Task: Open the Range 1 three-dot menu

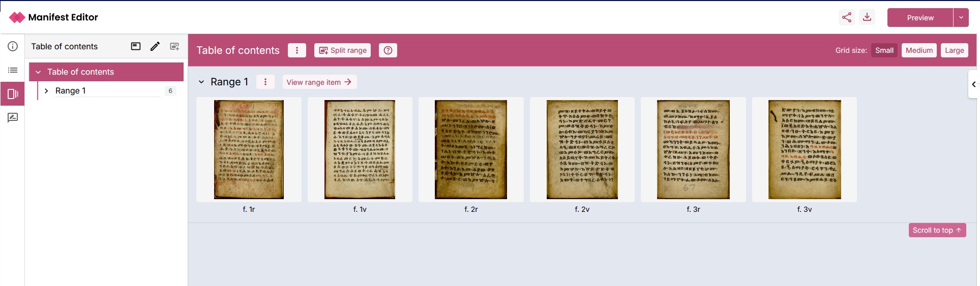Action: (x=265, y=82)
